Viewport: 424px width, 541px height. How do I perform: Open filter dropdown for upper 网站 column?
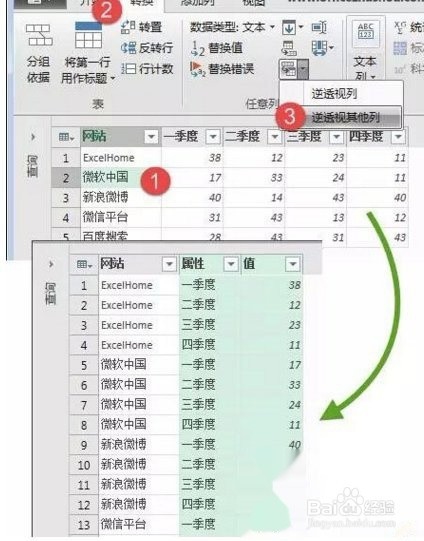coord(151,137)
